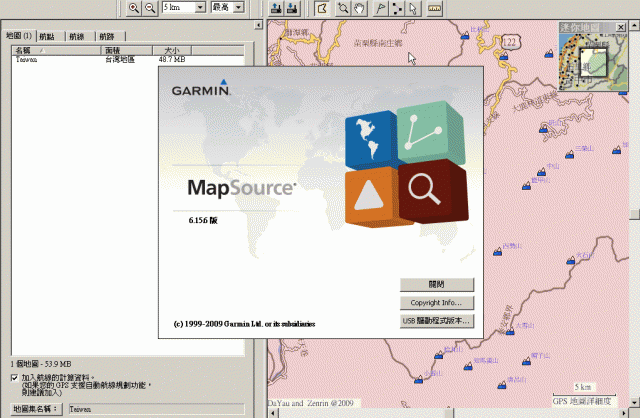The image size is (640, 418).
Task: Click the Taiwan map set name field
Action: point(157,409)
